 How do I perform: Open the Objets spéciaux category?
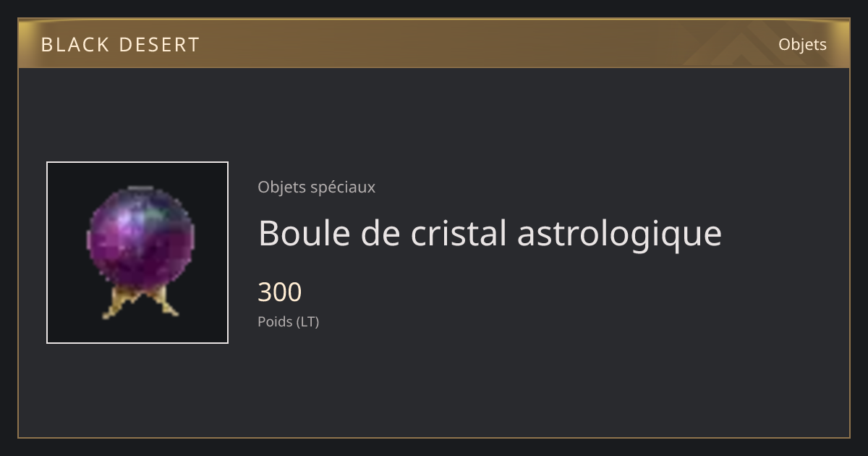[x=316, y=187]
